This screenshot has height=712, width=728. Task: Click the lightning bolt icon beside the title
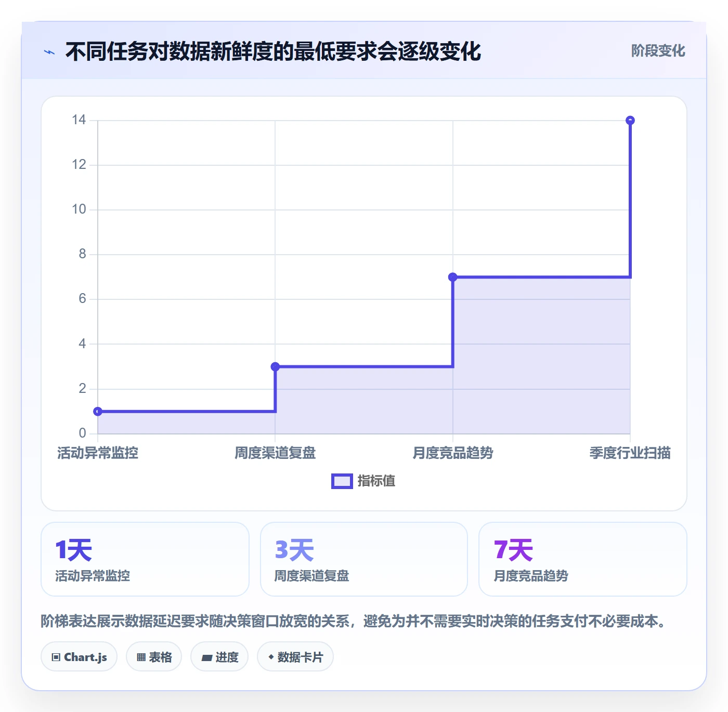tap(49, 52)
